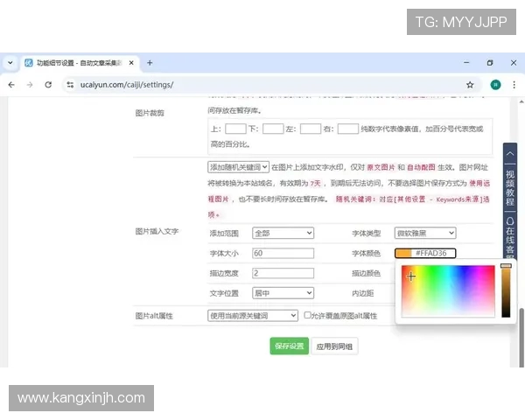This screenshot has width=525, height=420.
Task: Open the 视频教程 side panel
Action: tap(510, 187)
